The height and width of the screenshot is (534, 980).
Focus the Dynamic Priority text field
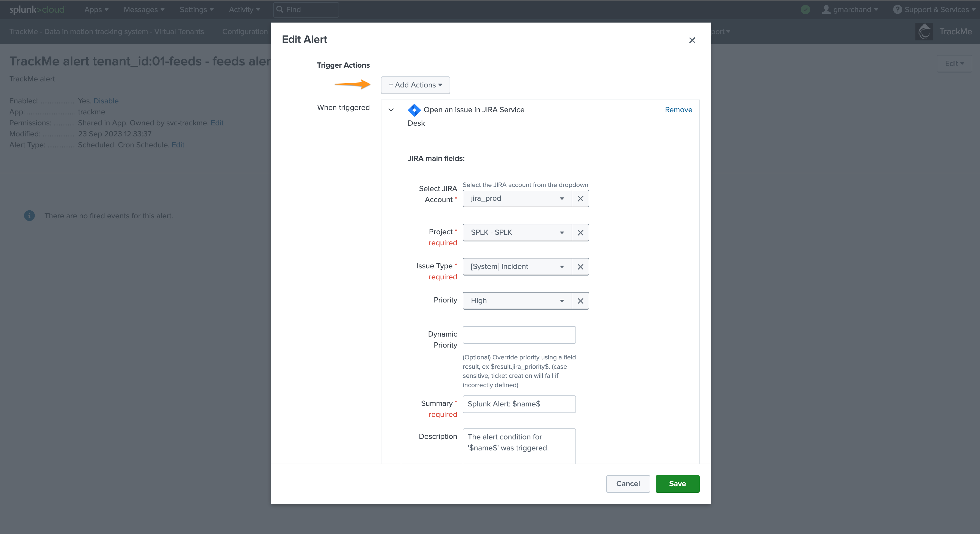click(519, 335)
